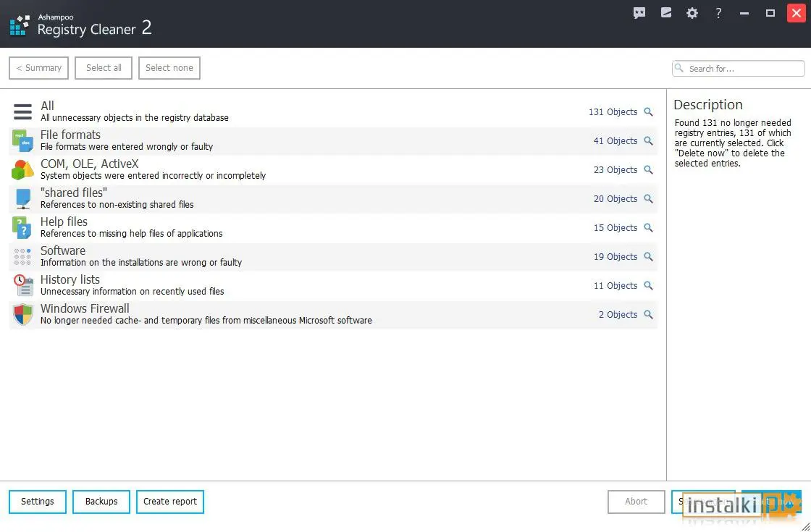Open the 2 Objects link
This screenshot has height=532, width=811.
pos(618,314)
